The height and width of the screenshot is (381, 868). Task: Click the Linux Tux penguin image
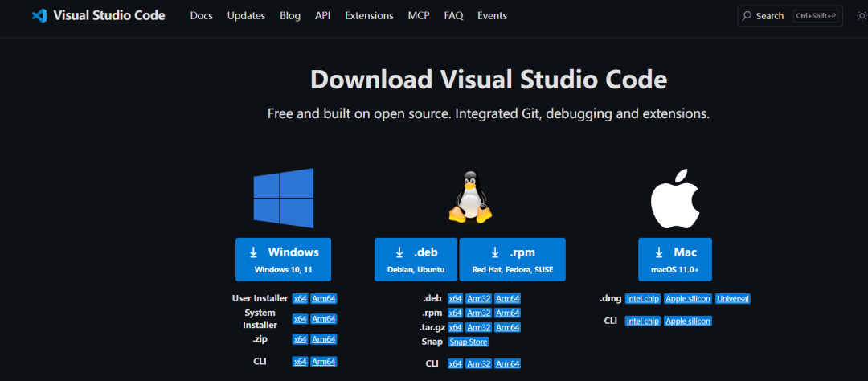[470, 197]
